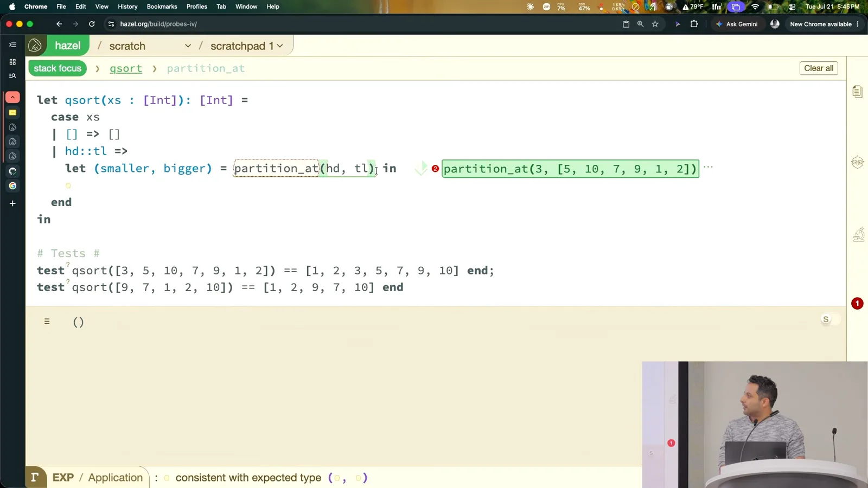Click the unit result '()' value
Screen dimensions: 868x488
(x=78, y=322)
